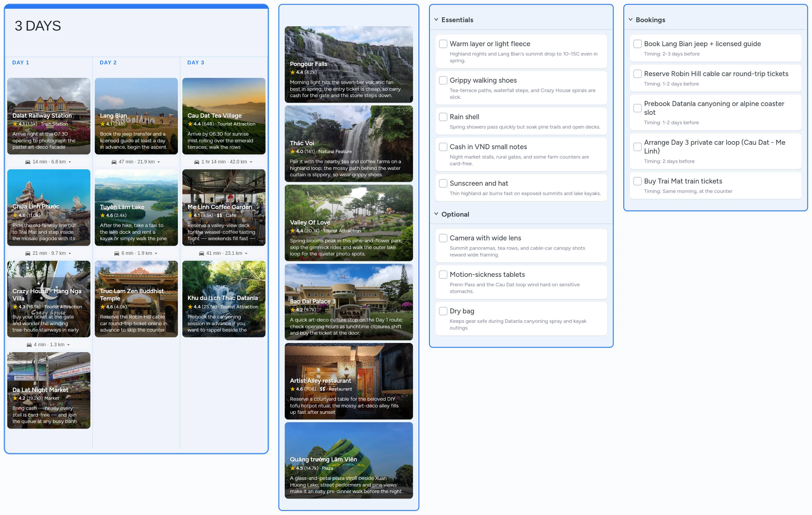The image size is (812, 515).
Task: Select the DAY 3 column header
Action: click(196, 63)
